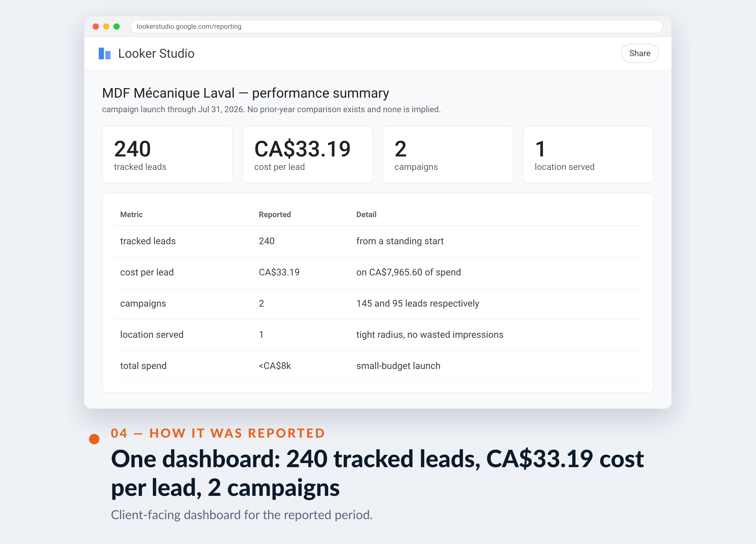Click the 2 campaigns scorecard

(x=448, y=155)
